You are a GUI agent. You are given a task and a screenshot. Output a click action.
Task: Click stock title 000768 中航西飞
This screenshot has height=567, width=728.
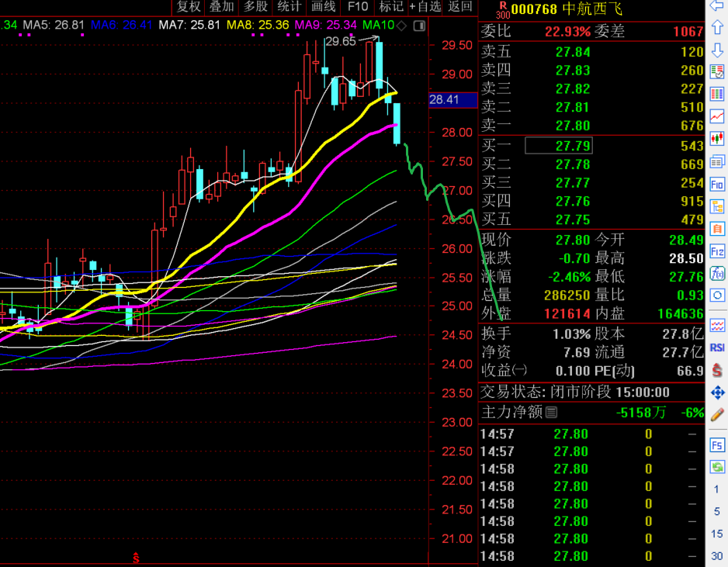567,9
